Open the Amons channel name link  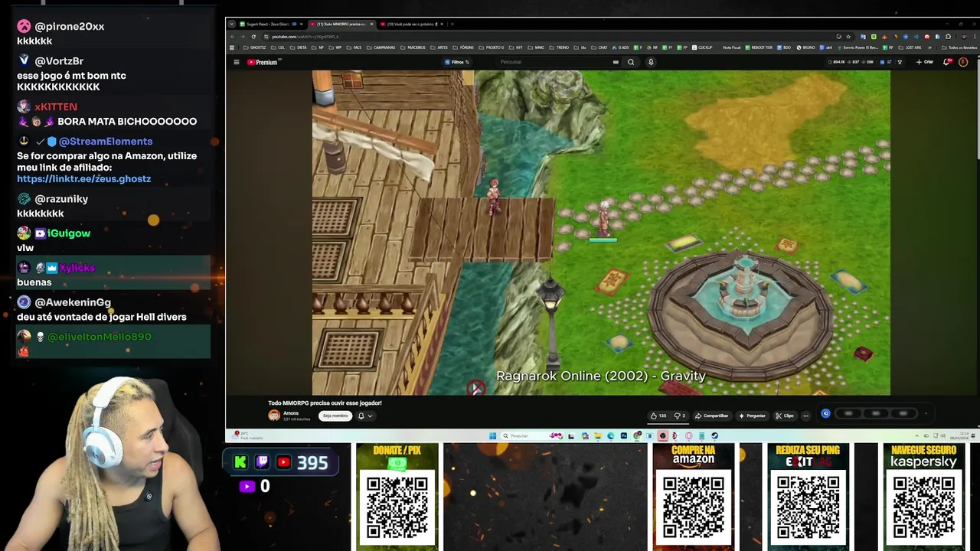tap(291, 412)
